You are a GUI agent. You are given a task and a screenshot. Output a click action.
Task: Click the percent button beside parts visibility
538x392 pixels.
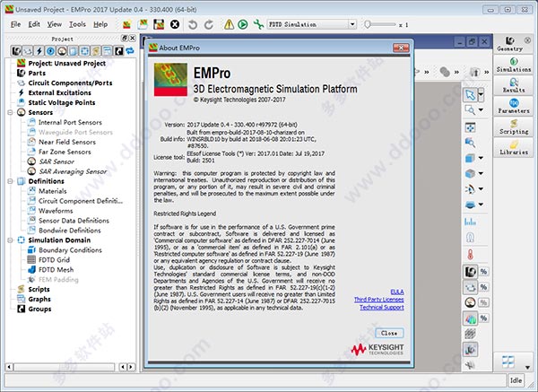[x=484, y=272]
